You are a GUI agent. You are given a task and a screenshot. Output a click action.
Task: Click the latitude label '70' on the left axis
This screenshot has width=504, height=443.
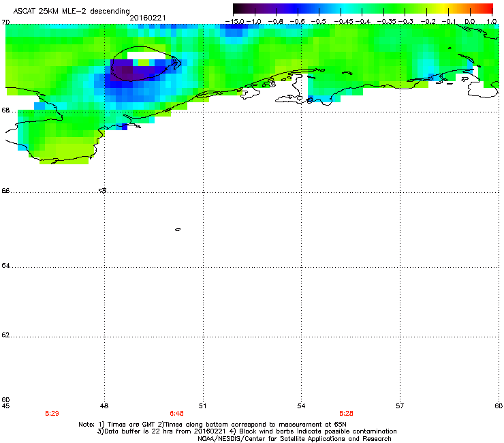coord(5,22)
